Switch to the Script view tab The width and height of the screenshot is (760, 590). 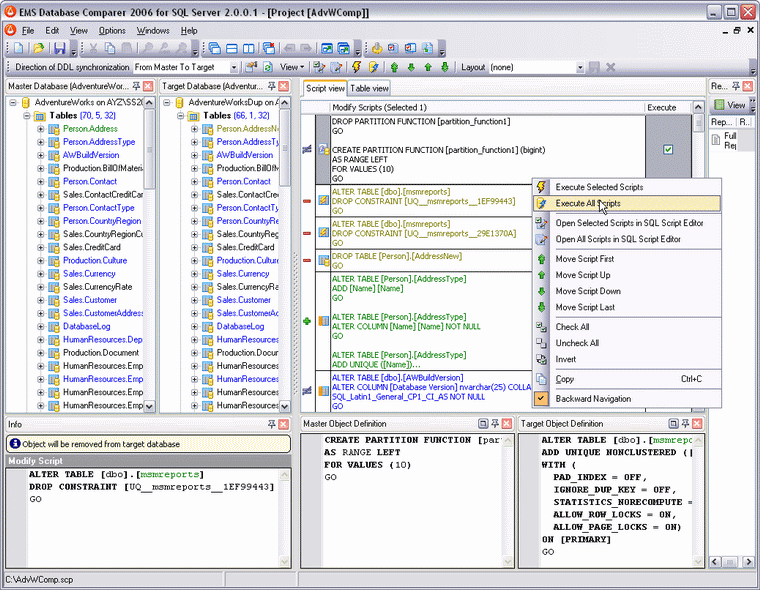point(325,88)
